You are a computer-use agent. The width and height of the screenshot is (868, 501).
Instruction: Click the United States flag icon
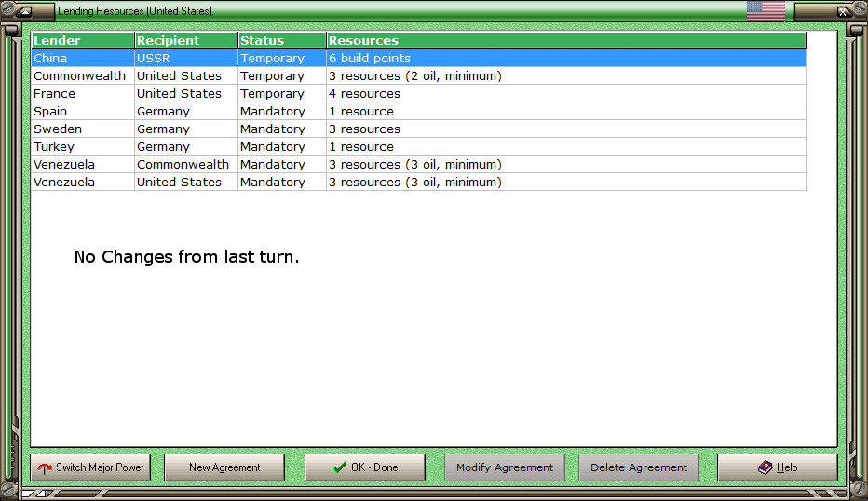pos(766,10)
